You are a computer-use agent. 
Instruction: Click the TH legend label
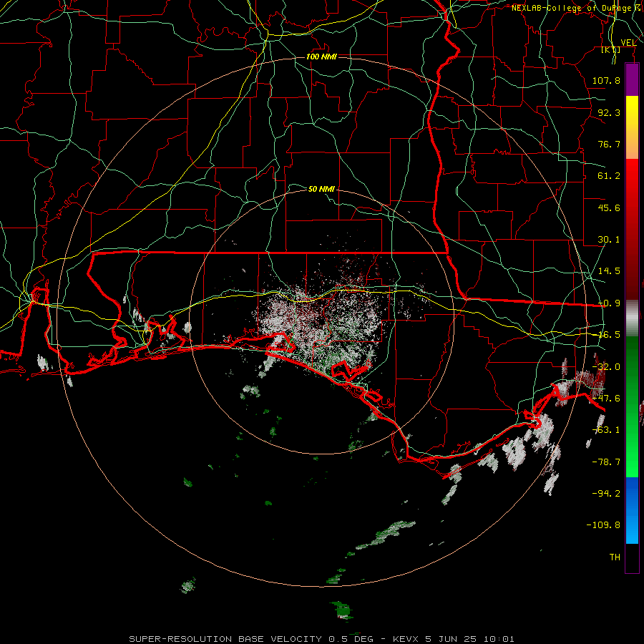coord(615,557)
